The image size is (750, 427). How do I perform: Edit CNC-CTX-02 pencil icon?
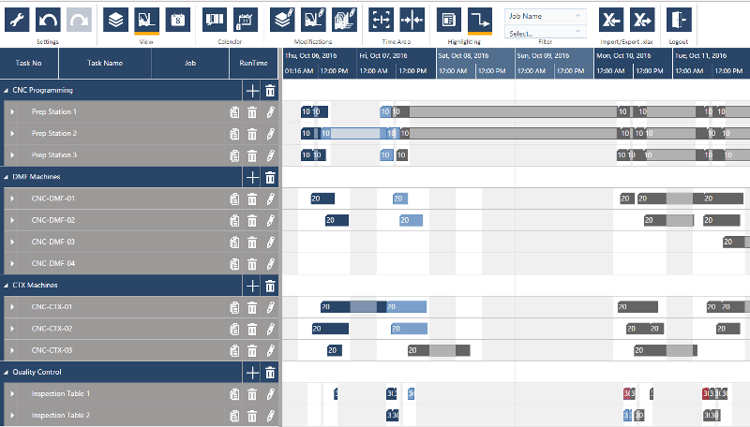pos(270,329)
